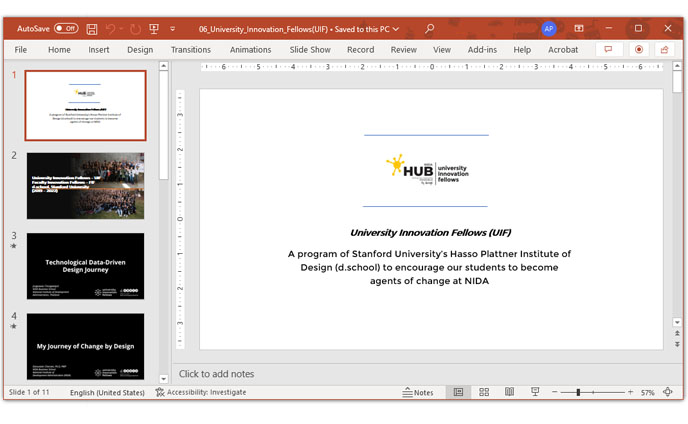
Task: Click the animation star under slide 4
Action: [14, 326]
